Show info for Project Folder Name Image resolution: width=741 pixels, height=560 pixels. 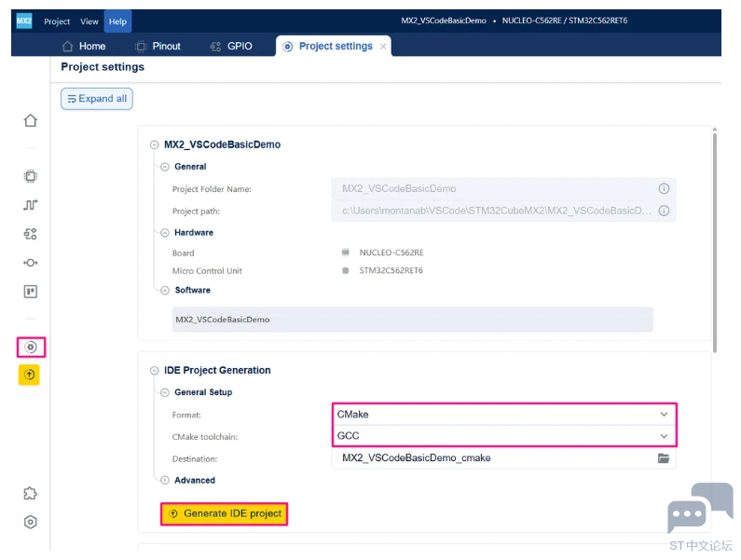tap(664, 188)
